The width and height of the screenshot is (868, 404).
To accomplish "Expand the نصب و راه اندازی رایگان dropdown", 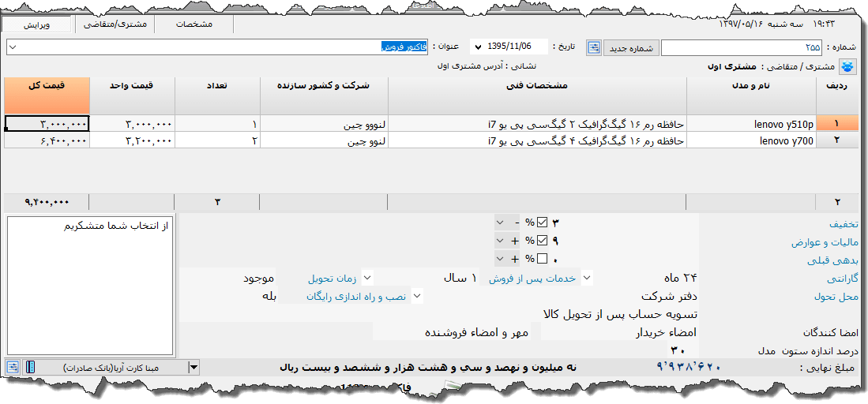I will click(418, 296).
